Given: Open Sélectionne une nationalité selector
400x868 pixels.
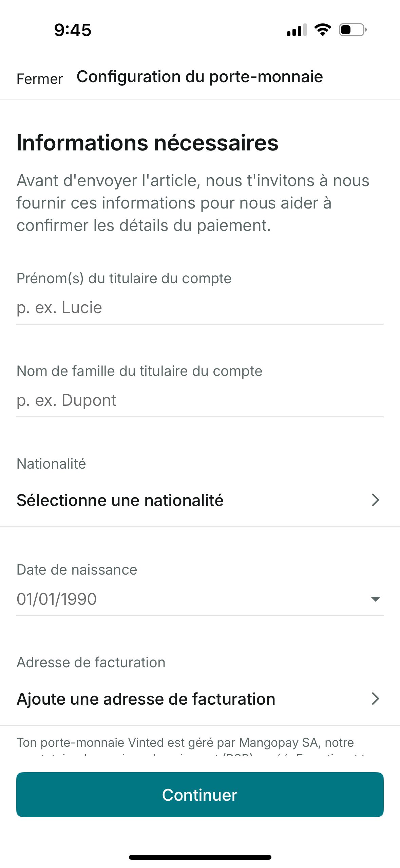Looking at the screenshot, I should 200,500.
